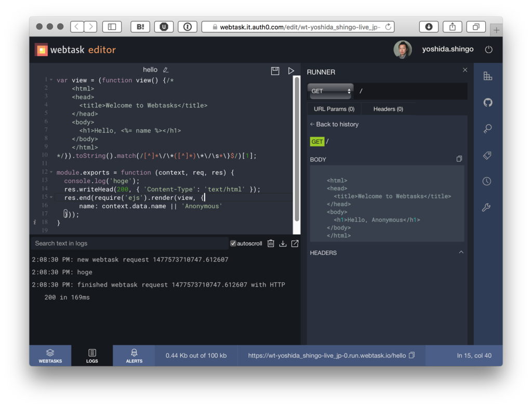Click the webtask URL in the status bar
The image size is (532, 408).
click(327, 356)
